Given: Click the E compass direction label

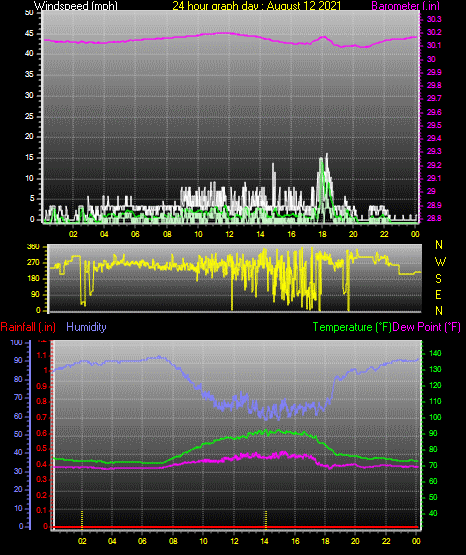Looking at the screenshot, I should [438, 295].
